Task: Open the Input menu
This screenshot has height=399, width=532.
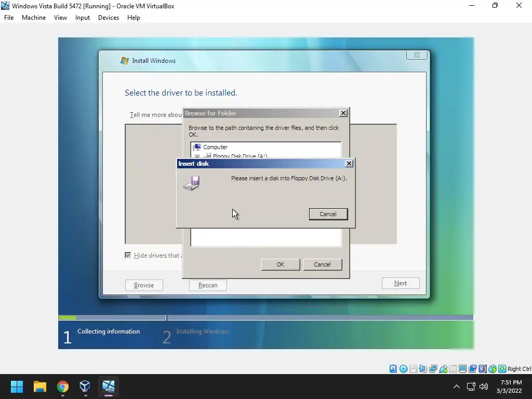Action: [83, 18]
